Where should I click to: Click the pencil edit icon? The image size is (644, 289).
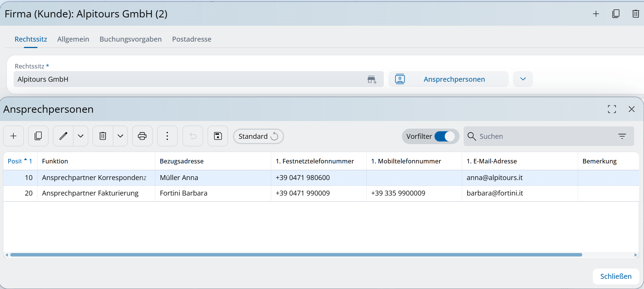coord(63,136)
